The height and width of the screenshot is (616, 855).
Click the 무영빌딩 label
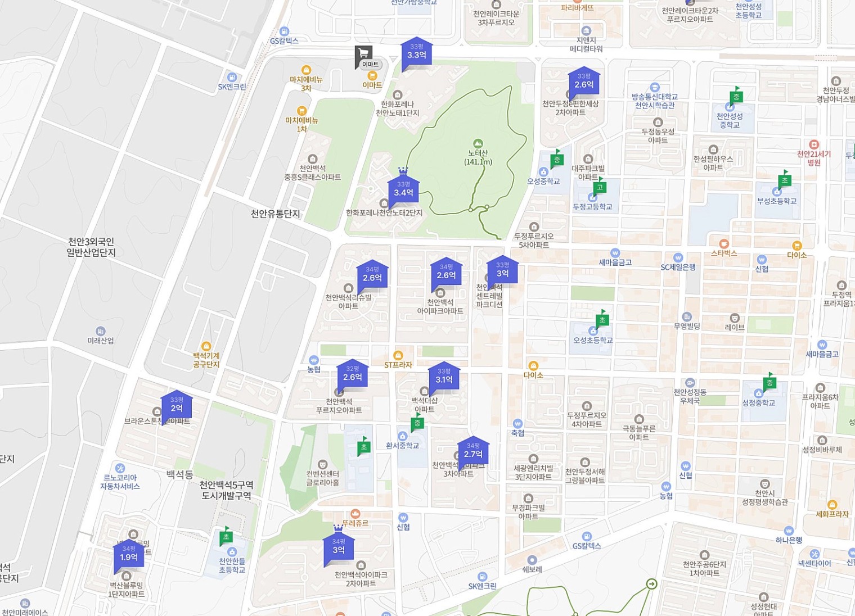click(687, 326)
